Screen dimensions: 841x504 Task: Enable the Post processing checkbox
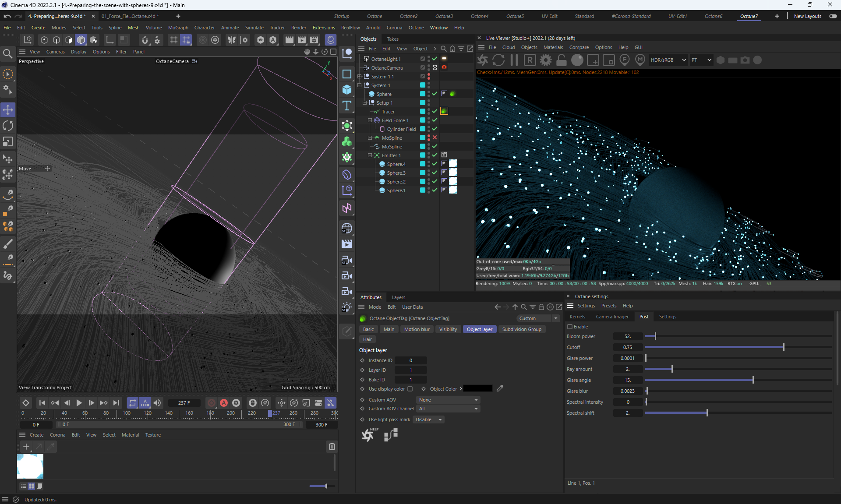[570, 327]
